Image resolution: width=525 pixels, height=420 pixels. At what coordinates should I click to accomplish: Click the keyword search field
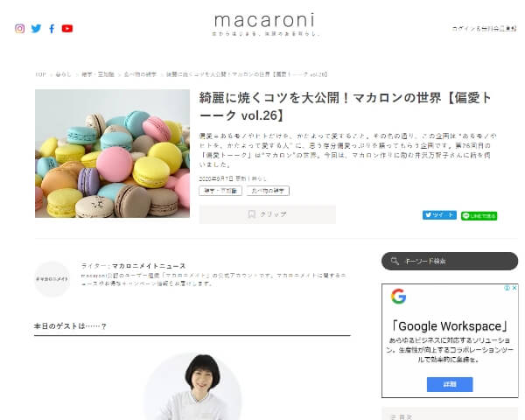450,262
